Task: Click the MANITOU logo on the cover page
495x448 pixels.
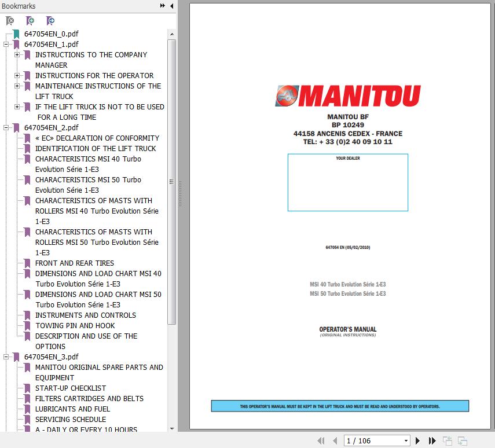Action: click(348, 96)
